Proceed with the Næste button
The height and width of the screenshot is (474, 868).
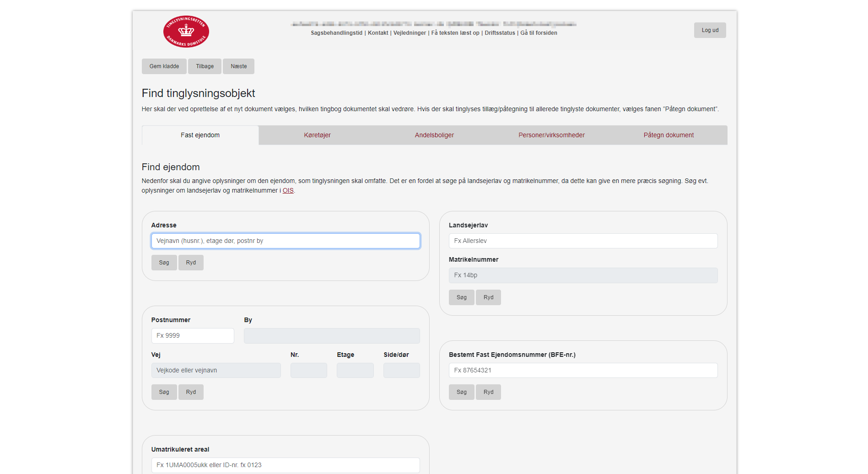click(x=238, y=66)
